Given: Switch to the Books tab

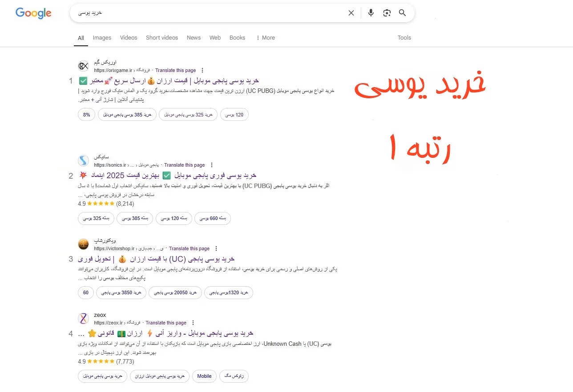Looking at the screenshot, I should tap(237, 38).
